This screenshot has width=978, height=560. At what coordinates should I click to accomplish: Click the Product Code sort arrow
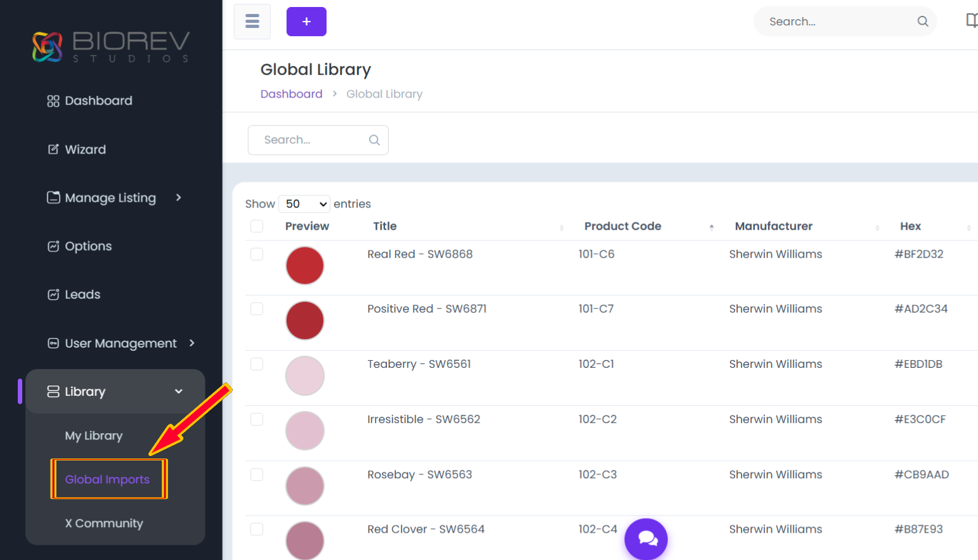(x=712, y=227)
